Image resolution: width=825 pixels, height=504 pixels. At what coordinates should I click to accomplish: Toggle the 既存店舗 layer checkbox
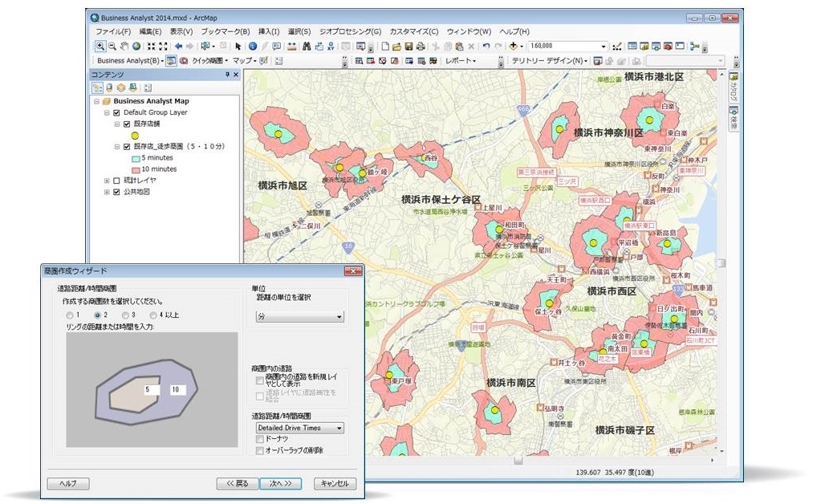(127, 124)
